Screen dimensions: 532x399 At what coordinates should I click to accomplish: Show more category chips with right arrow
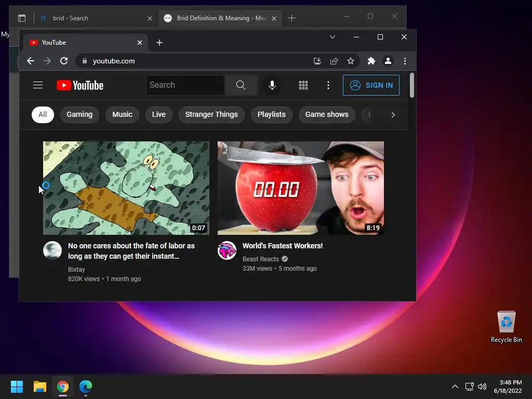[393, 115]
